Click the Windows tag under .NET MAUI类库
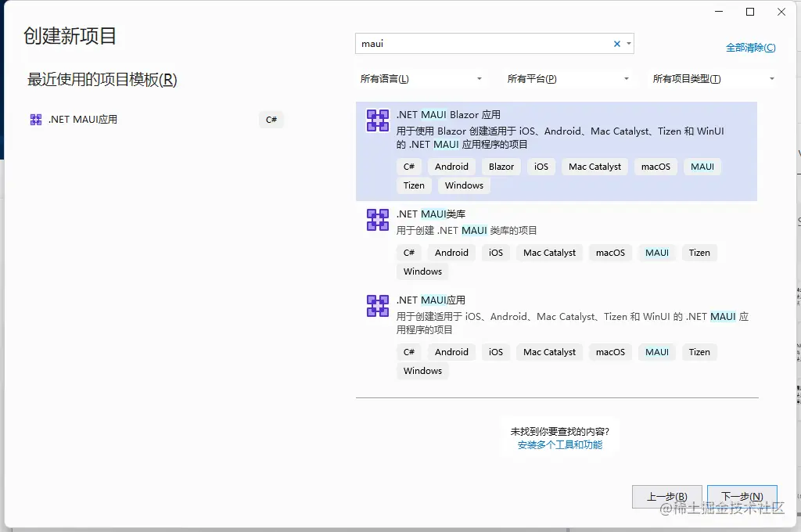The image size is (801, 532). tap(422, 272)
